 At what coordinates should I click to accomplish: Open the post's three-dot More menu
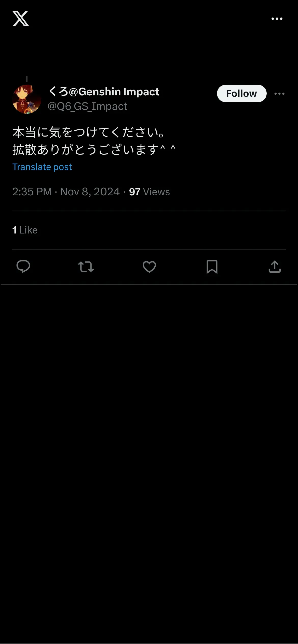[279, 94]
